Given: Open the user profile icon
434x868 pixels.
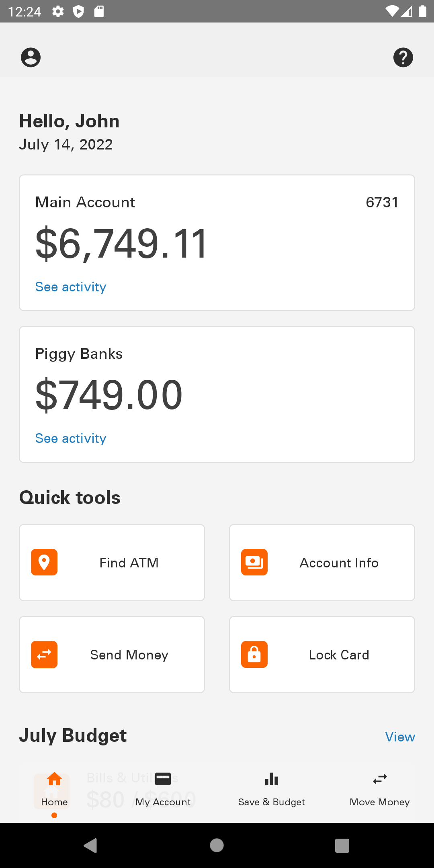Looking at the screenshot, I should coord(31,57).
